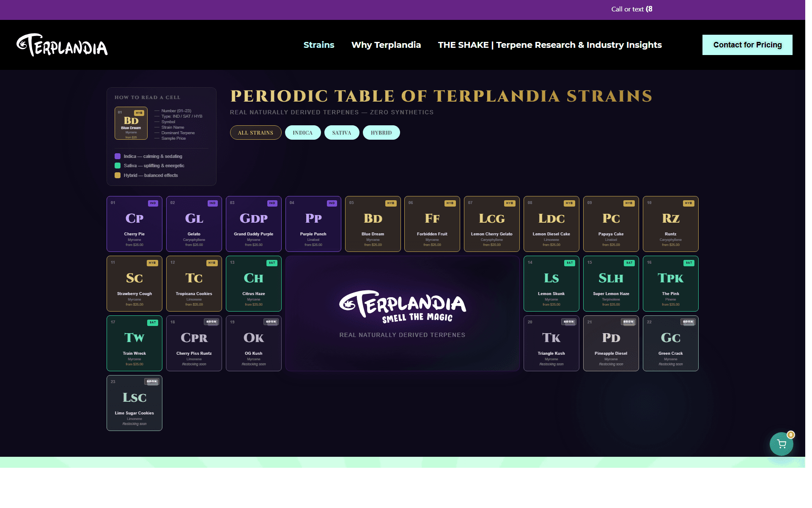Open the OG Kush strain cell
Image resolution: width=812 pixels, height=508 pixels.
point(254,343)
